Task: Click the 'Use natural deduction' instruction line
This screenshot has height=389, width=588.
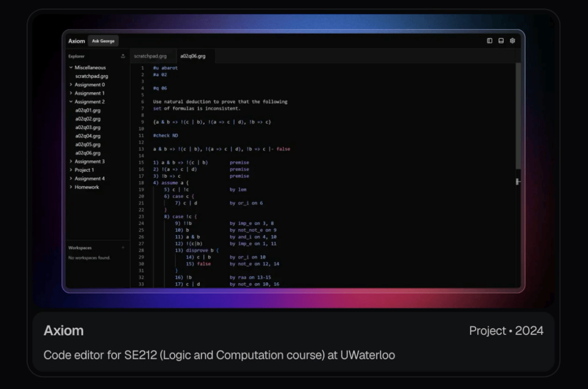Action: pos(220,101)
